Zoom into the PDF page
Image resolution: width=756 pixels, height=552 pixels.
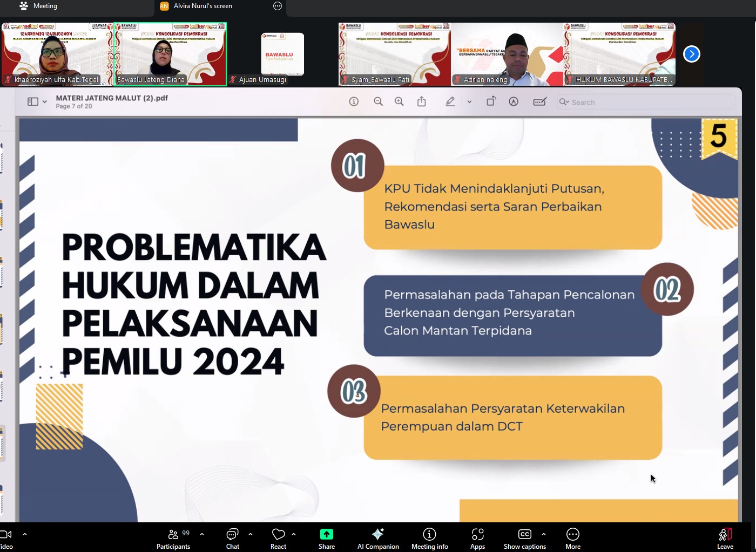tap(399, 101)
